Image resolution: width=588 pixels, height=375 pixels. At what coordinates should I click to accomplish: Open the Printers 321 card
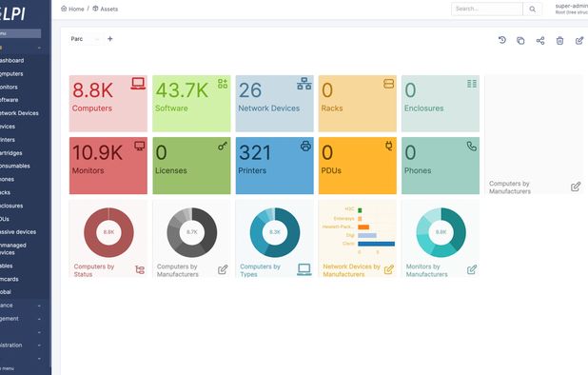tap(275, 166)
